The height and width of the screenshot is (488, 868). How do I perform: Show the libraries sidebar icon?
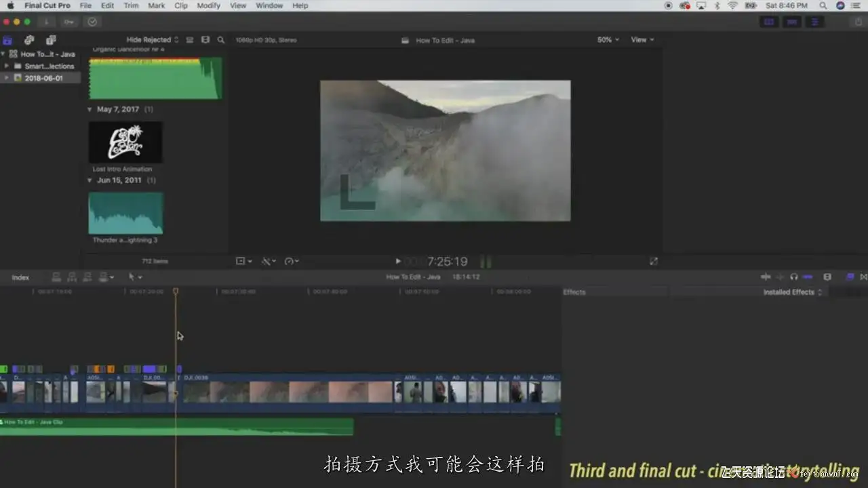tap(8, 40)
